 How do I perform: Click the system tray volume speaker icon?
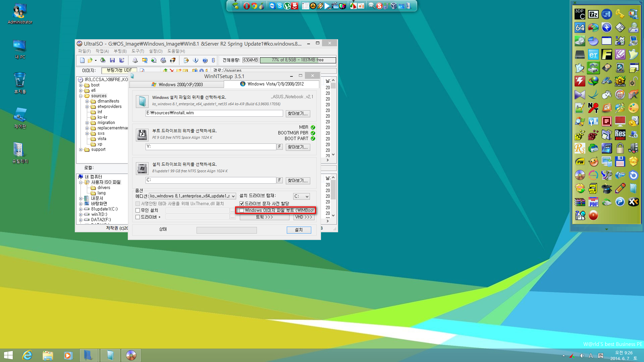(x=582, y=356)
